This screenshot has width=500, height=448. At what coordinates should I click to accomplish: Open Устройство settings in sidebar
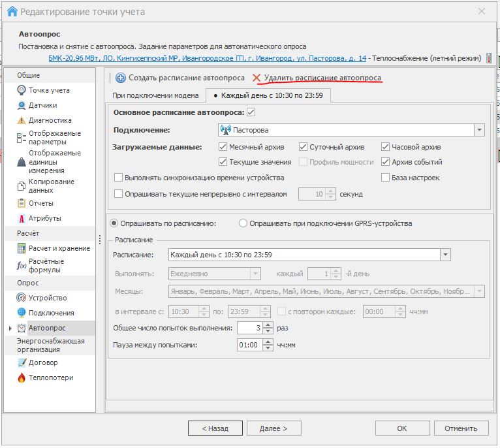(x=47, y=298)
